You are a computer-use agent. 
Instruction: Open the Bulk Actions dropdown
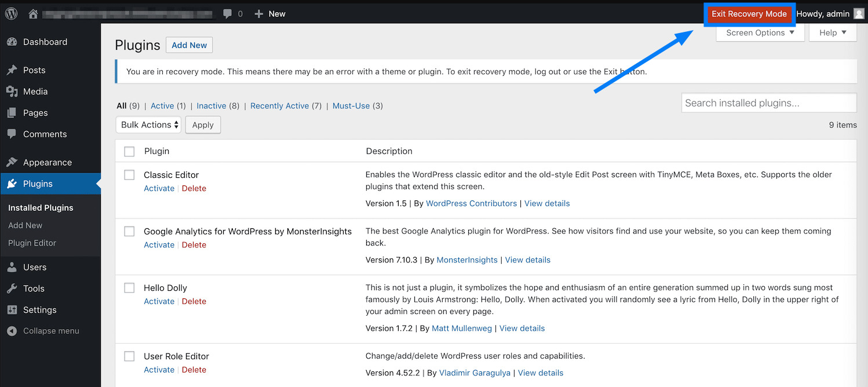(x=148, y=125)
